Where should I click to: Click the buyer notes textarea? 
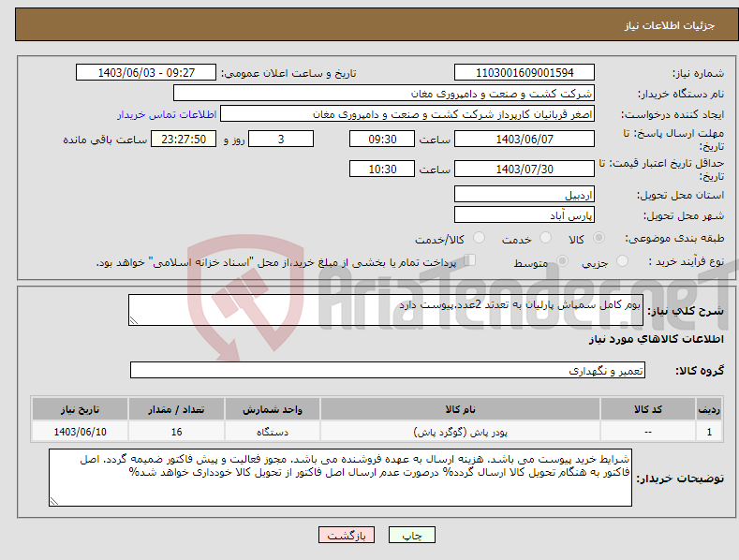point(340,478)
